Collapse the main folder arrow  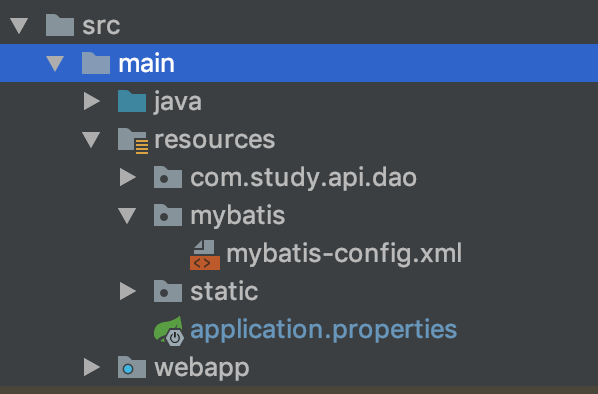click(x=55, y=64)
